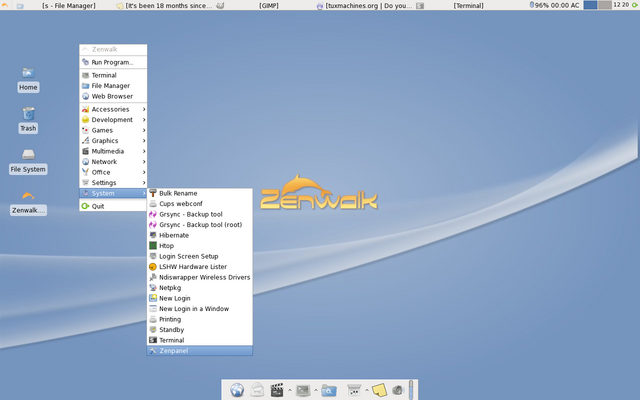640x400 pixels.
Task: Launch Htop from System submenu
Action: (200, 246)
